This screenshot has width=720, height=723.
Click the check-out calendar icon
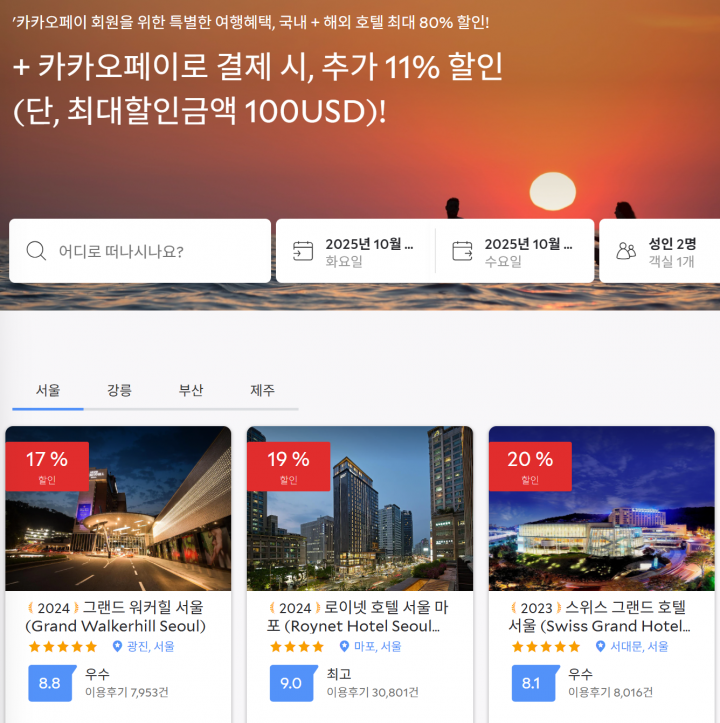462,251
